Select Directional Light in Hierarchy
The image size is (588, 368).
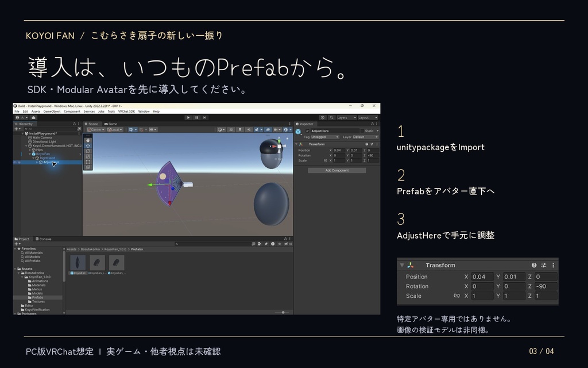(44, 142)
